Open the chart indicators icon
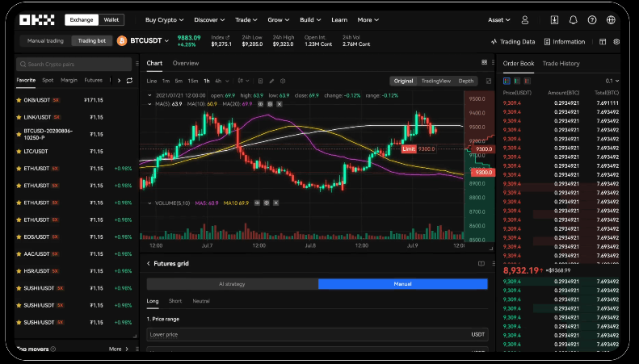Viewport: 639px width, 364px height. (x=260, y=81)
